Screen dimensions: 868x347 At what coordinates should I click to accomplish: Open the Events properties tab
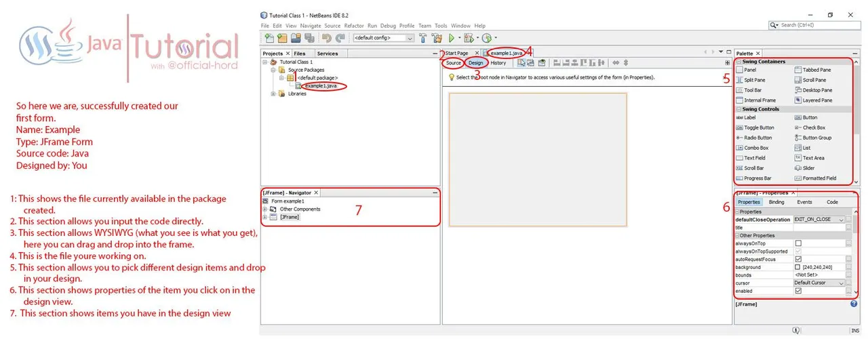804,202
